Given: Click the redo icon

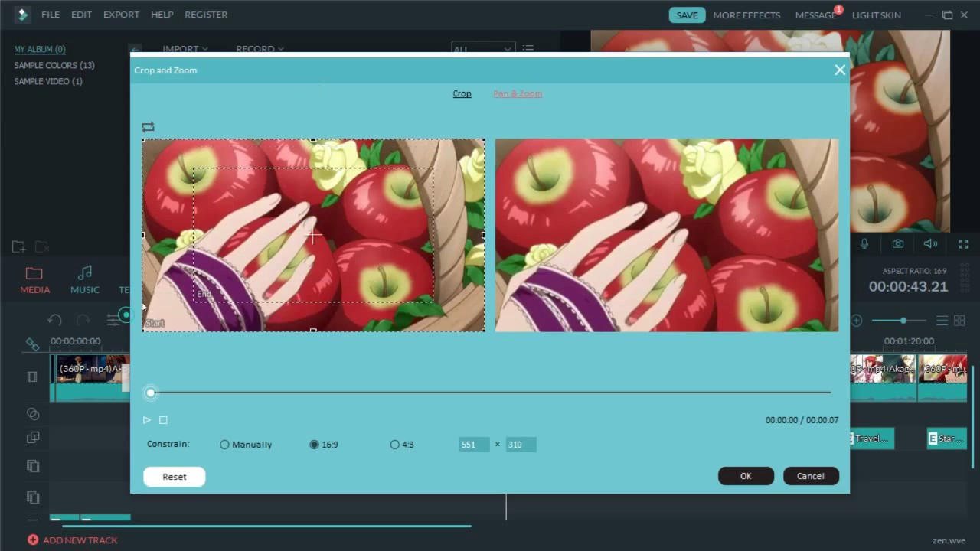Looking at the screenshot, I should [x=83, y=320].
